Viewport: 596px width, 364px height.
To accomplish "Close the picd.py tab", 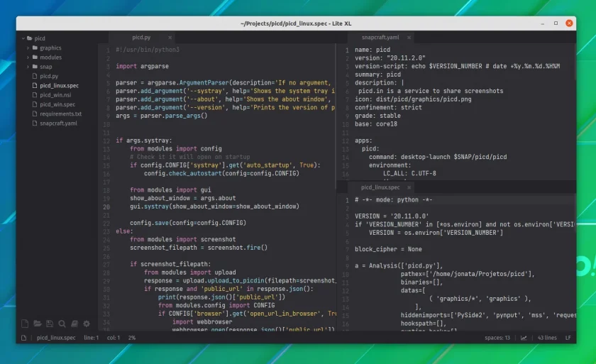I will (170, 38).
